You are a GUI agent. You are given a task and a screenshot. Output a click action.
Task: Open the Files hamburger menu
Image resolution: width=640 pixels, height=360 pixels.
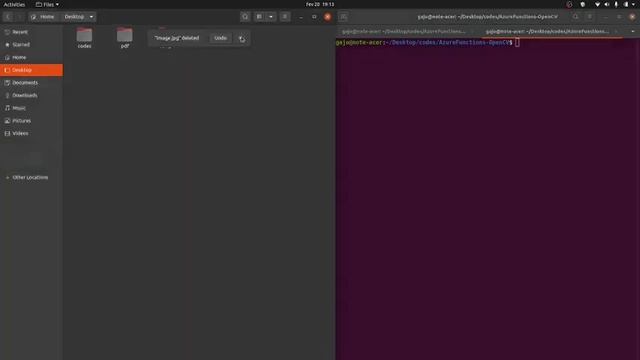[x=285, y=17]
